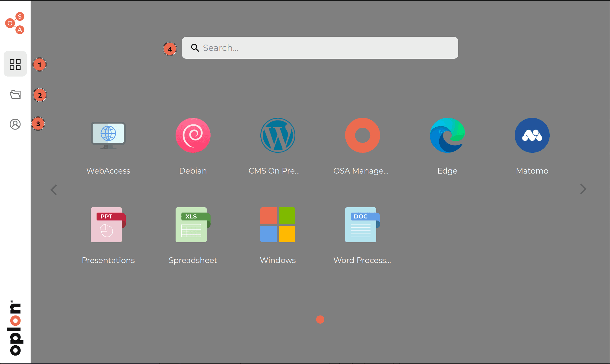Launch the Edge browser icon
This screenshot has height=364, width=610.
click(x=447, y=135)
